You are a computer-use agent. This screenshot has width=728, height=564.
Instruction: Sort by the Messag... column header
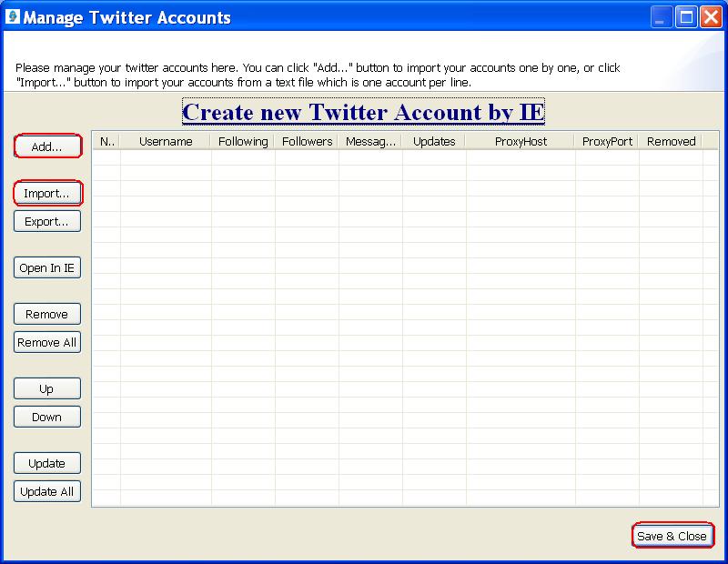(370, 142)
